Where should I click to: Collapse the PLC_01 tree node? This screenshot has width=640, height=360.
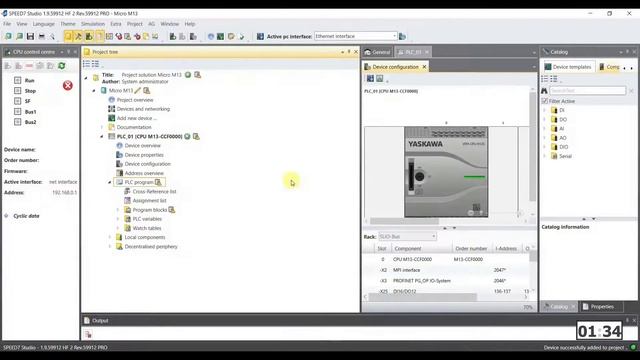102,136
